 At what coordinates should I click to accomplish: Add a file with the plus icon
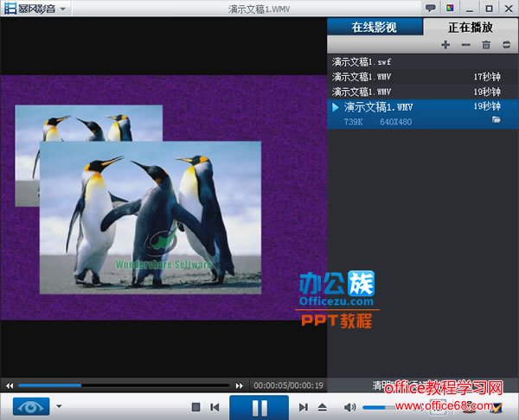pos(445,45)
